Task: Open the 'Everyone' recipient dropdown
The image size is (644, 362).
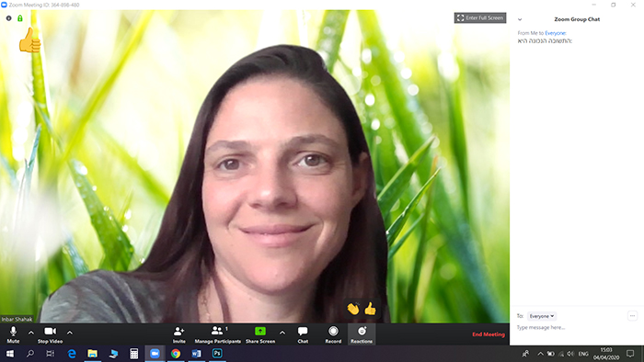Action: 542,316
